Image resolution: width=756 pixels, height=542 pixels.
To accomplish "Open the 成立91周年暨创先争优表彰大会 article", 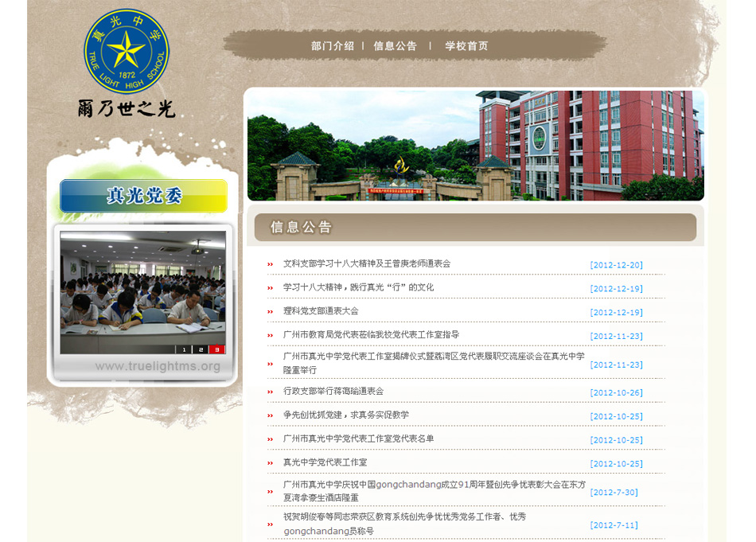I will [435, 491].
